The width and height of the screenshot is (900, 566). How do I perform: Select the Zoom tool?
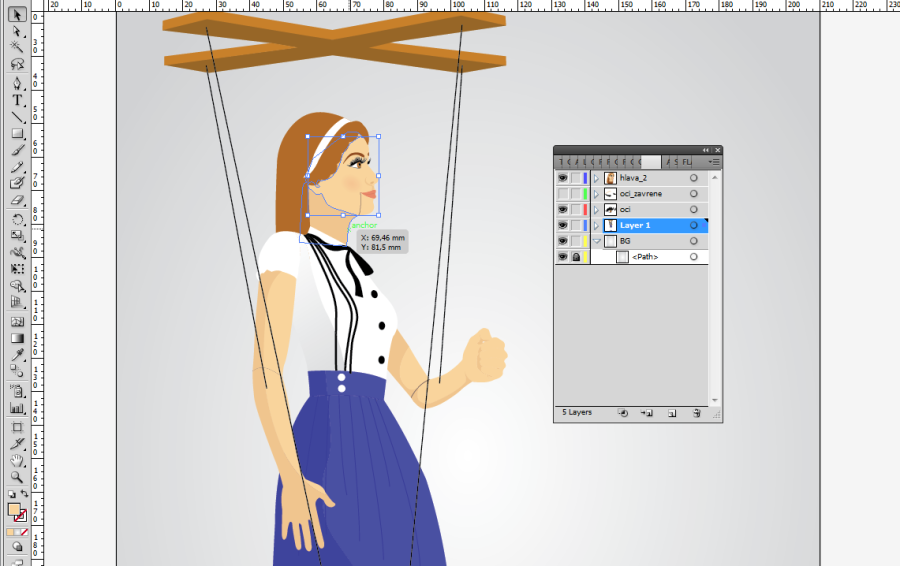coord(18,477)
